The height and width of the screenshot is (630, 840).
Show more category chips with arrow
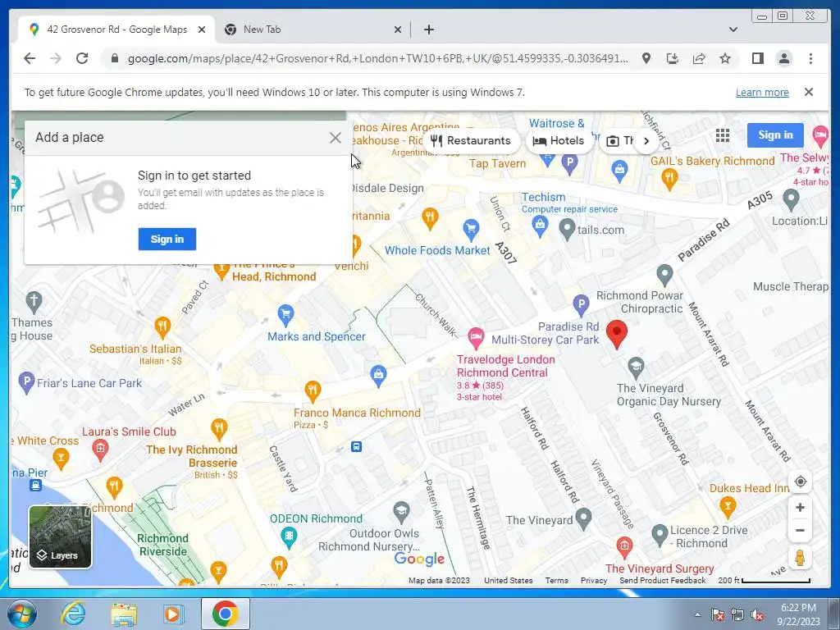(x=646, y=141)
